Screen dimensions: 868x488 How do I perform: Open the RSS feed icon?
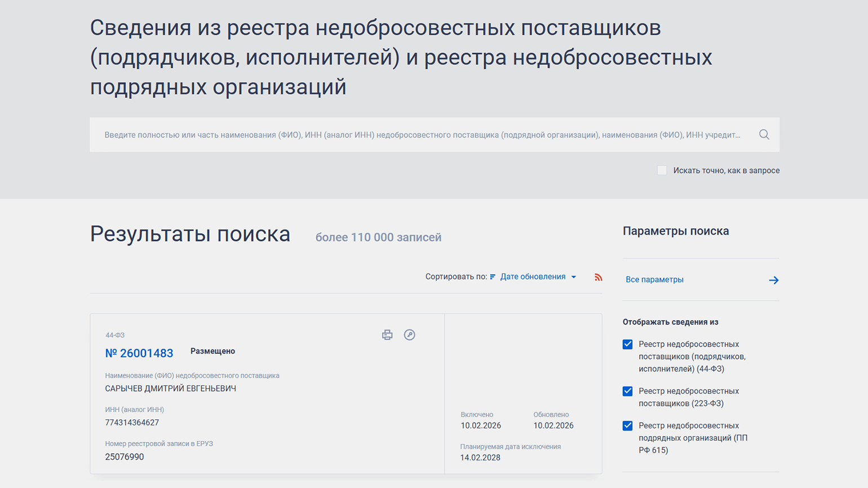point(598,277)
